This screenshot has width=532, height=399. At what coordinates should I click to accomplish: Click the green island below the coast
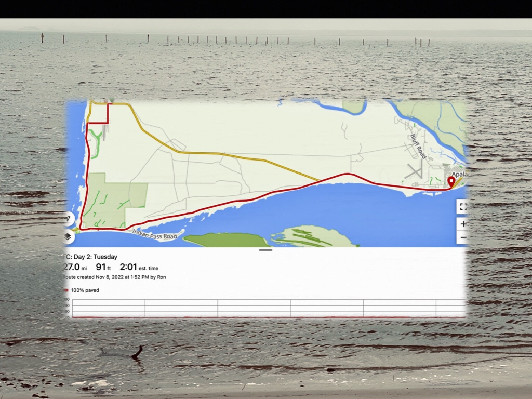point(226,240)
